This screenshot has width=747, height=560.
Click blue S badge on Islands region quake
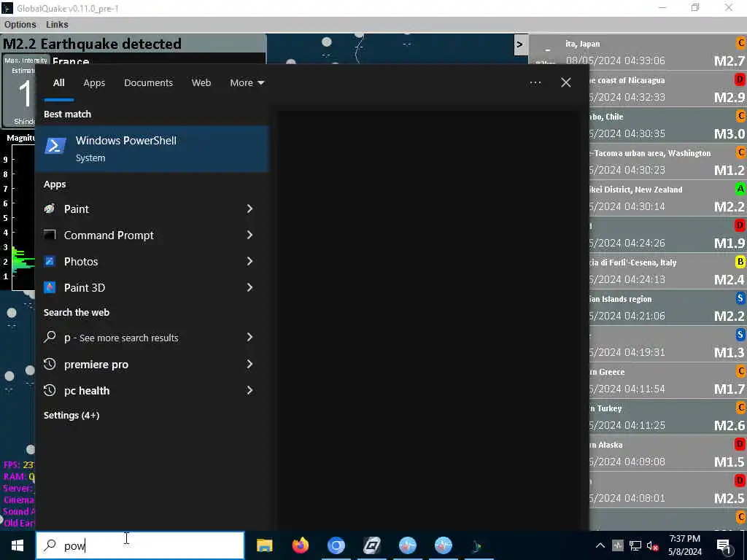click(x=740, y=298)
